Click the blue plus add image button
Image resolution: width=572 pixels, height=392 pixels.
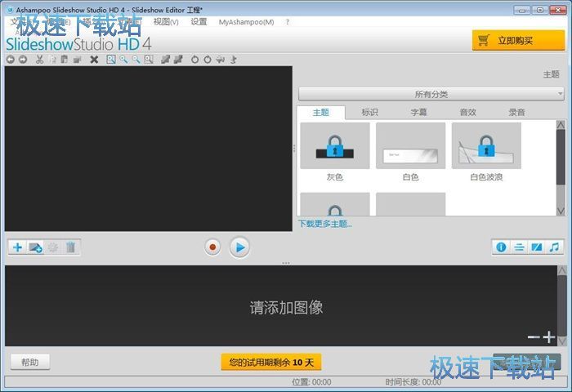click(x=17, y=247)
